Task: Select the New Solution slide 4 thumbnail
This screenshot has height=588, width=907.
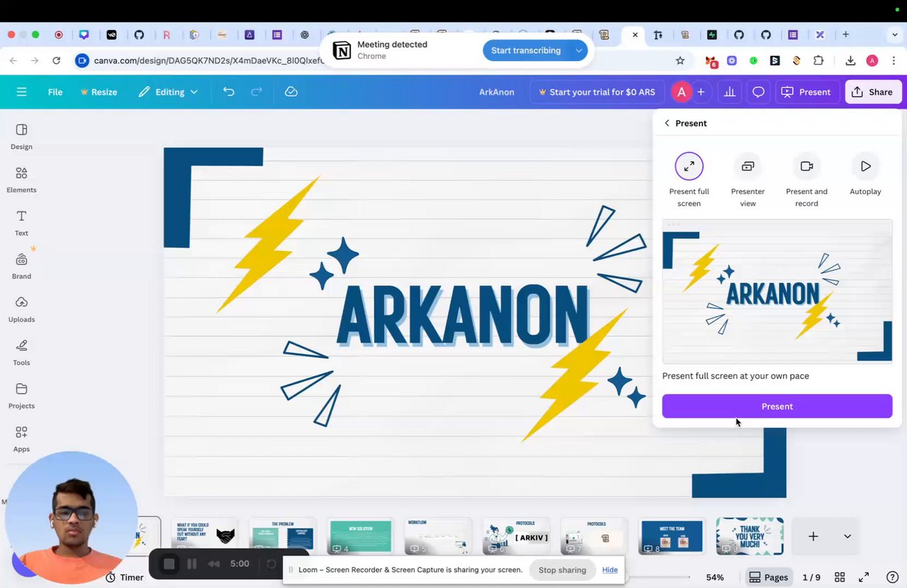Action: [360, 536]
